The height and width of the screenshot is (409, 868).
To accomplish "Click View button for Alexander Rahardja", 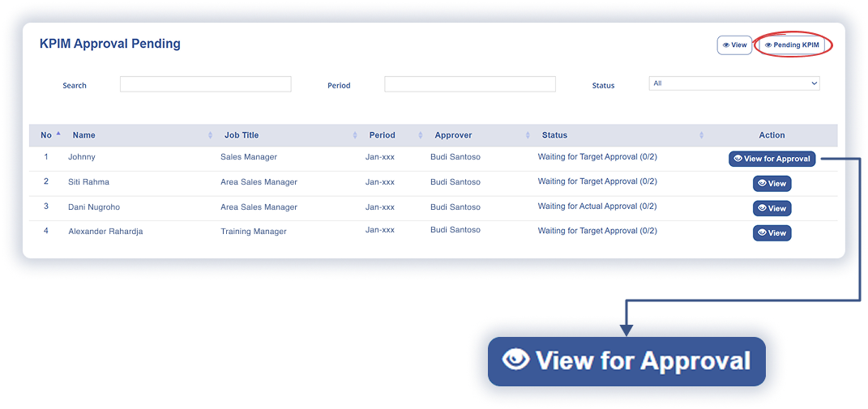I will [x=772, y=233].
